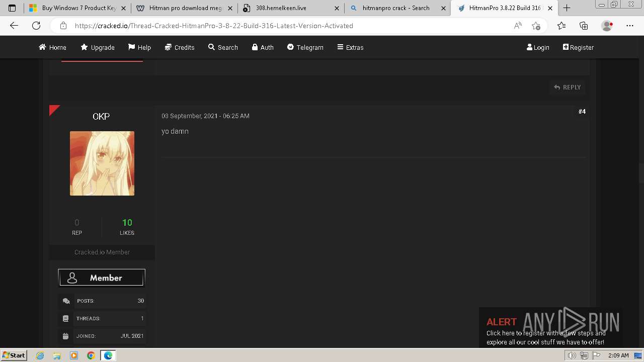
Task: Click the Register link
Action: pos(578,47)
